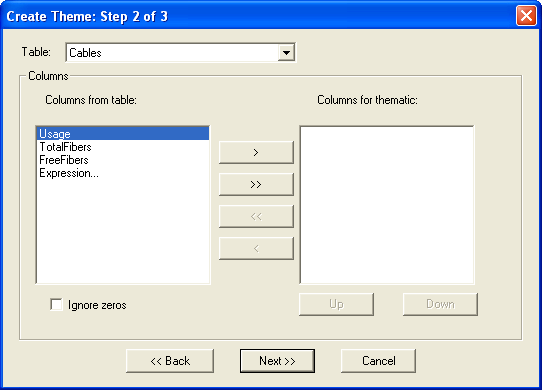Click the Ignore zeros label text
Viewport: 542px width, 390px height.
pyautogui.click(x=97, y=305)
